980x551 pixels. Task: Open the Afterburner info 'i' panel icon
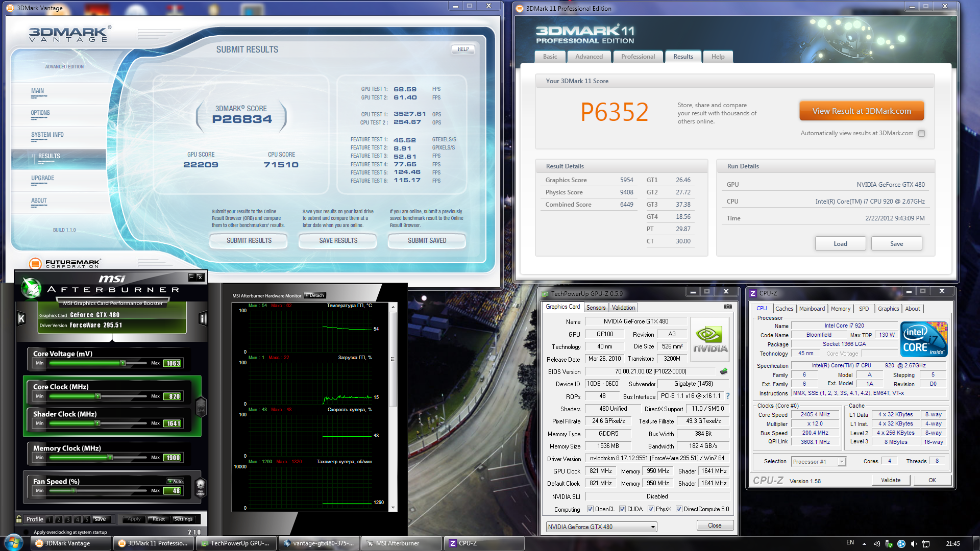203,319
